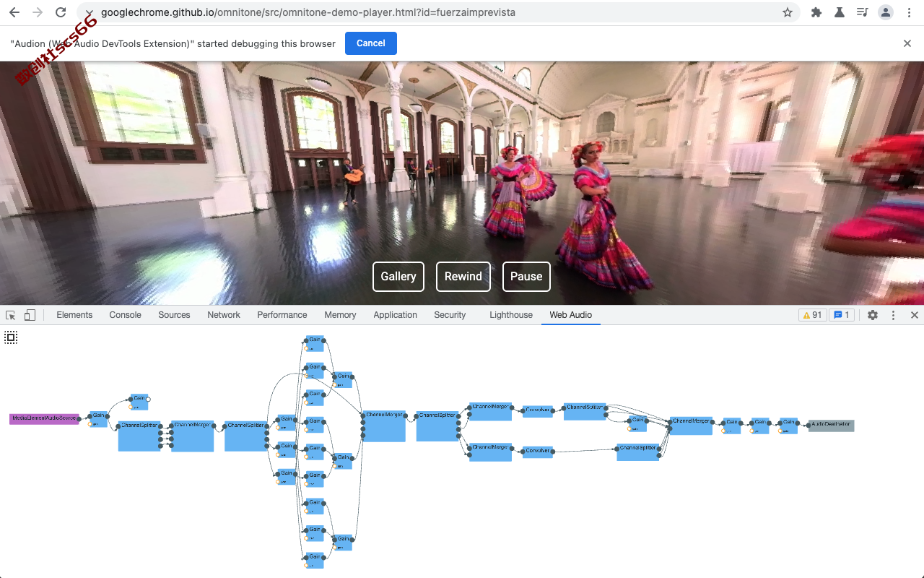
Task: Switch to Console tab
Action: tap(126, 315)
